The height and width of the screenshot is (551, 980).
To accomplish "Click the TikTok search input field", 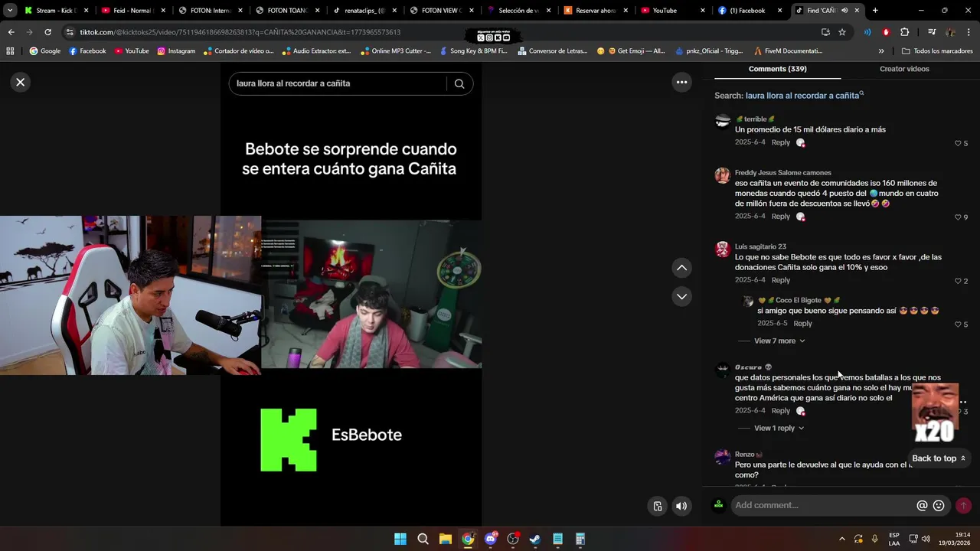I will [337, 83].
